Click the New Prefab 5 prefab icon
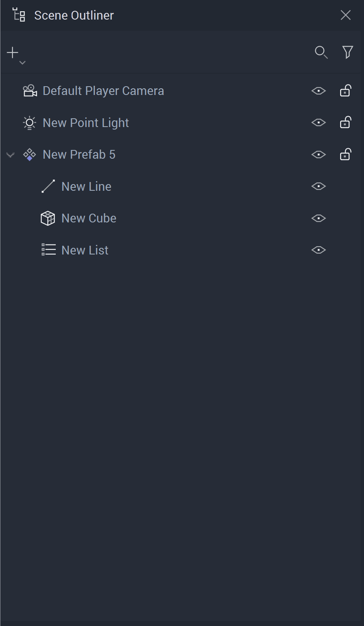This screenshot has height=626, width=364. pos(30,155)
